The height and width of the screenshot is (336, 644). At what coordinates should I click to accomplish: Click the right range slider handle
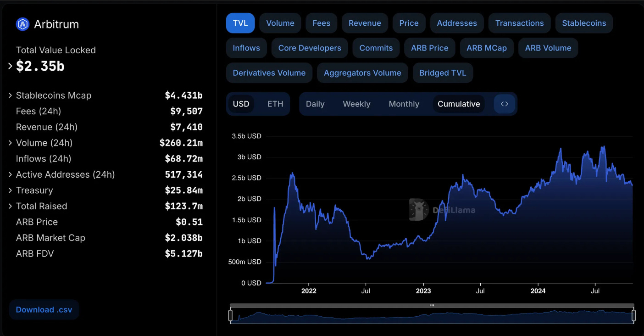[x=633, y=315]
